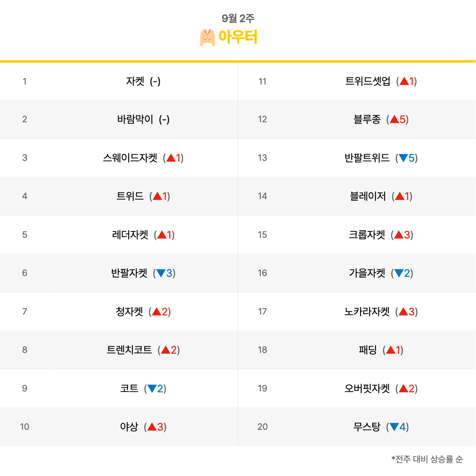The image size is (476, 476).
Task: Open the 트위드셋업 keyword
Action: pyautogui.click(x=368, y=81)
